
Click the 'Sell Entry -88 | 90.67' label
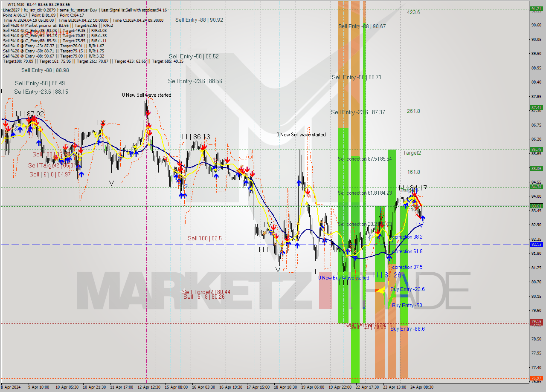[362, 26]
